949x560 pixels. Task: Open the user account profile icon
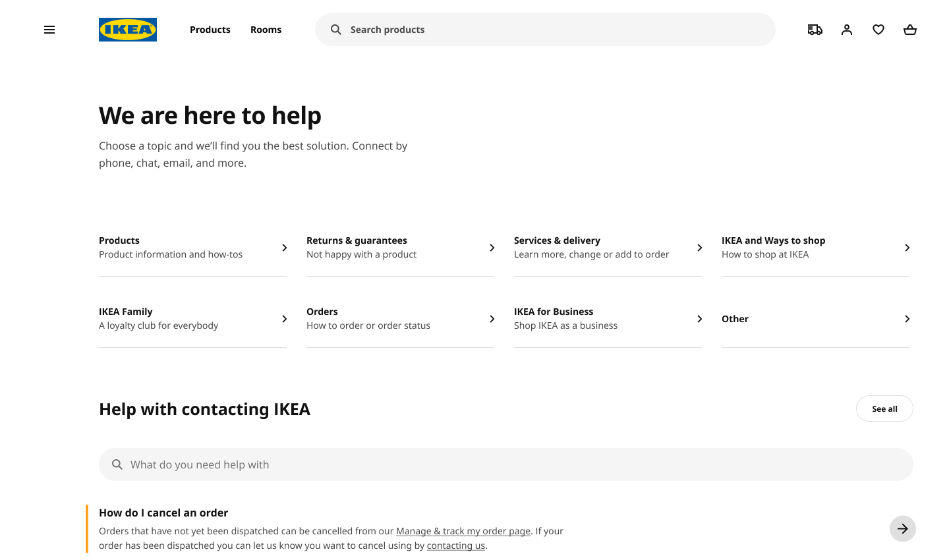[847, 30]
